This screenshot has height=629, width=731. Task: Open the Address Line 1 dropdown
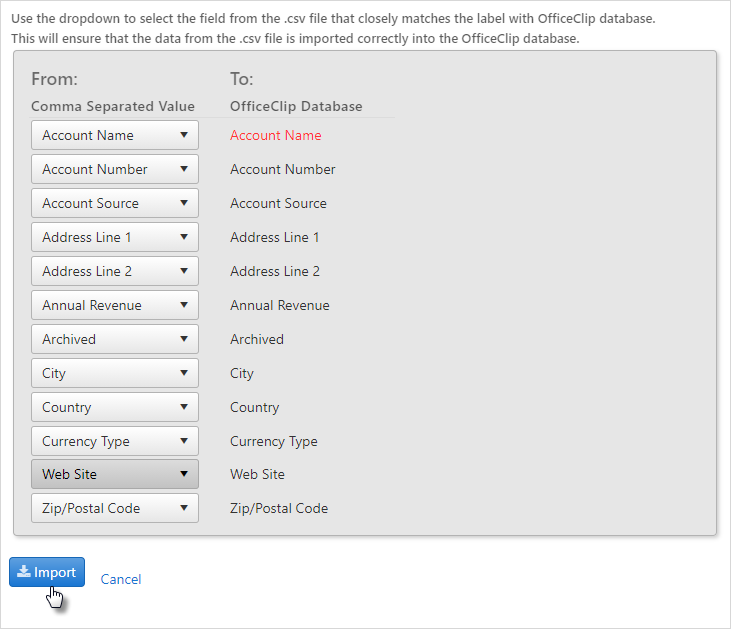[115, 237]
